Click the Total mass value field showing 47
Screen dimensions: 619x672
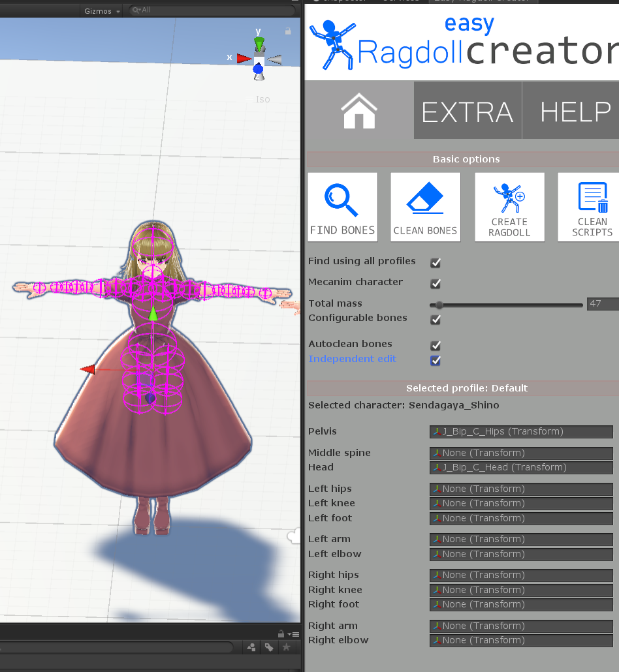(603, 304)
